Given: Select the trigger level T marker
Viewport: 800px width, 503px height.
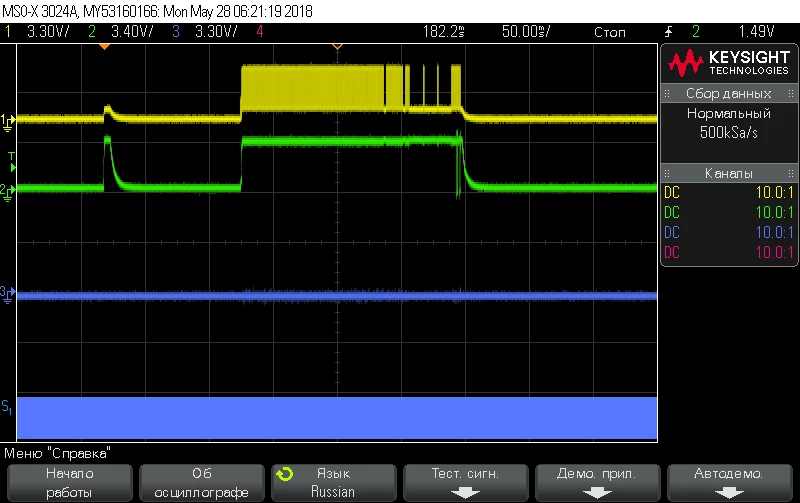Looking at the screenshot, I should [12, 162].
